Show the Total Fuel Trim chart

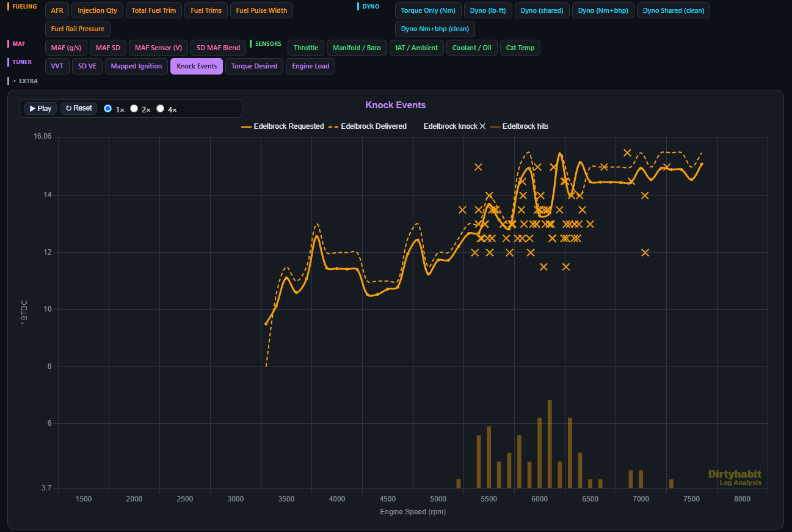coord(154,10)
